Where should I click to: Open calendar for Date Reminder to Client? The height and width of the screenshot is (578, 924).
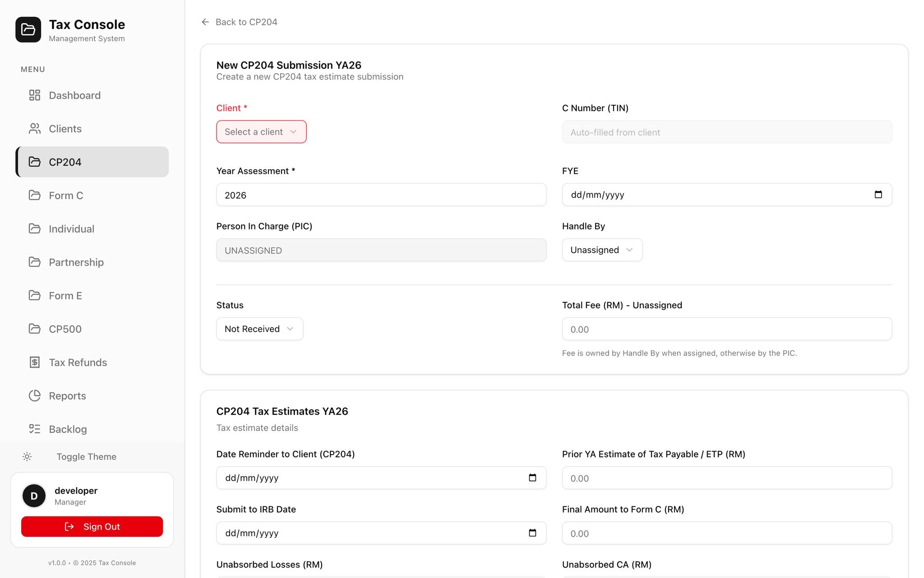click(532, 478)
